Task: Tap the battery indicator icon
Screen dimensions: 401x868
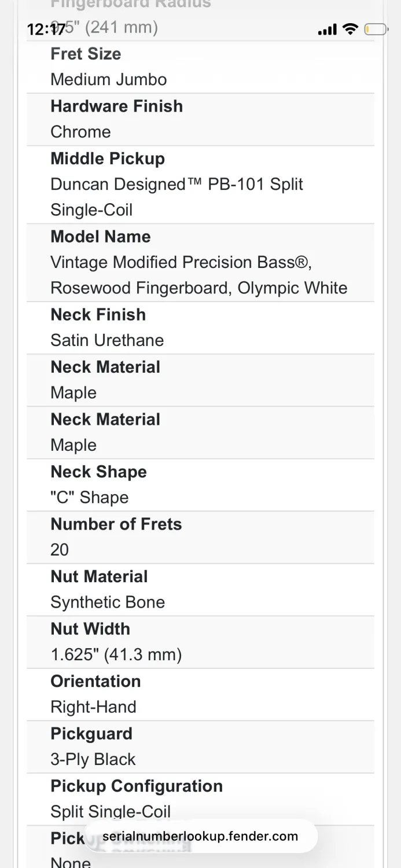Action: click(x=376, y=30)
